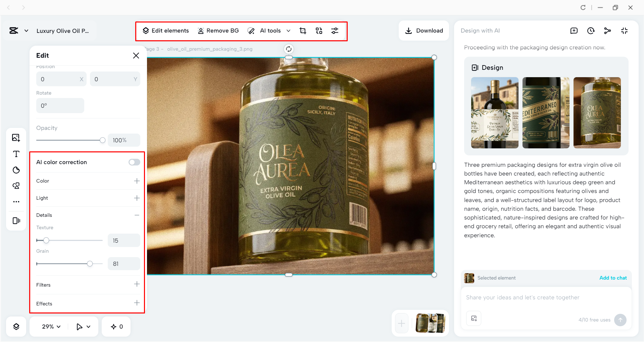Add a new page with plus button
Viewport: 644px width, 342px height.
click(401, 324)
